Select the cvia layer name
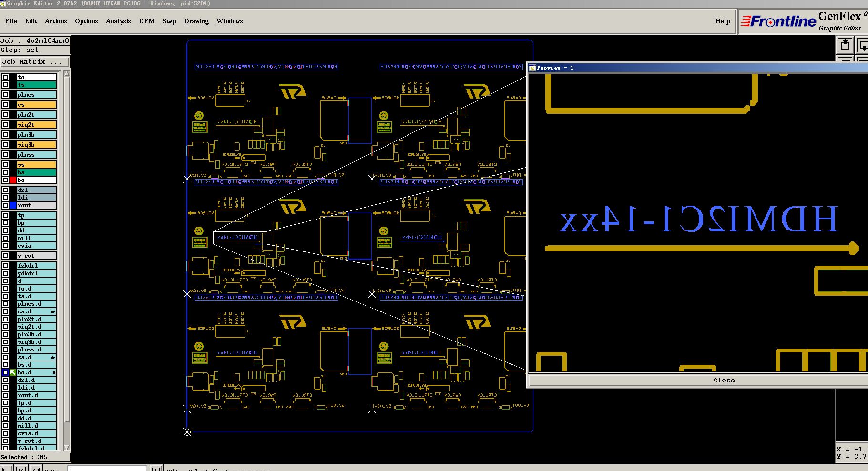The width and height of the screenshot is (868, 471). coord(37,246)
